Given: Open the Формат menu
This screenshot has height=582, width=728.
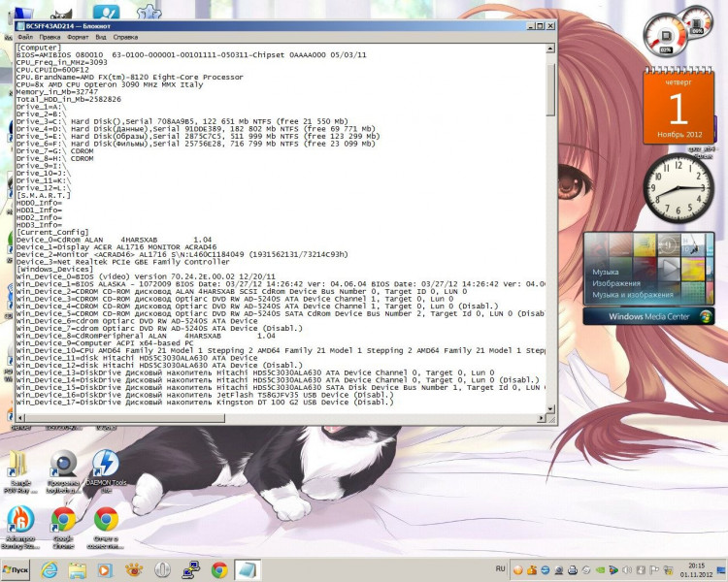Looking at the screenshot, I should [78, 37].
